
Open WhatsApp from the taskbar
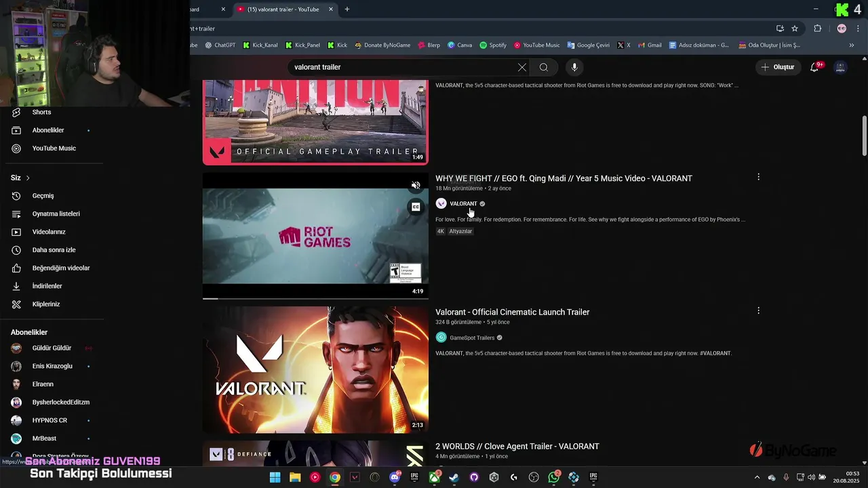pos(554,477)
